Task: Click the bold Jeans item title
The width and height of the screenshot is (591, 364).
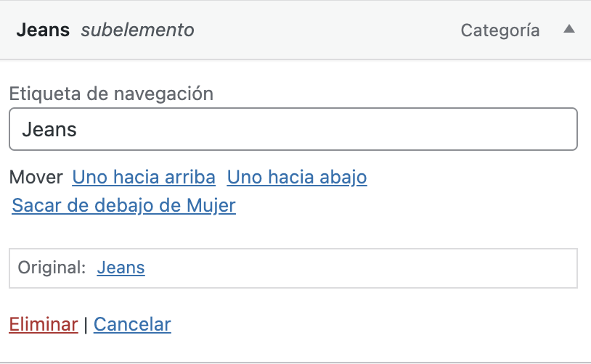Action: coord(43,30)
